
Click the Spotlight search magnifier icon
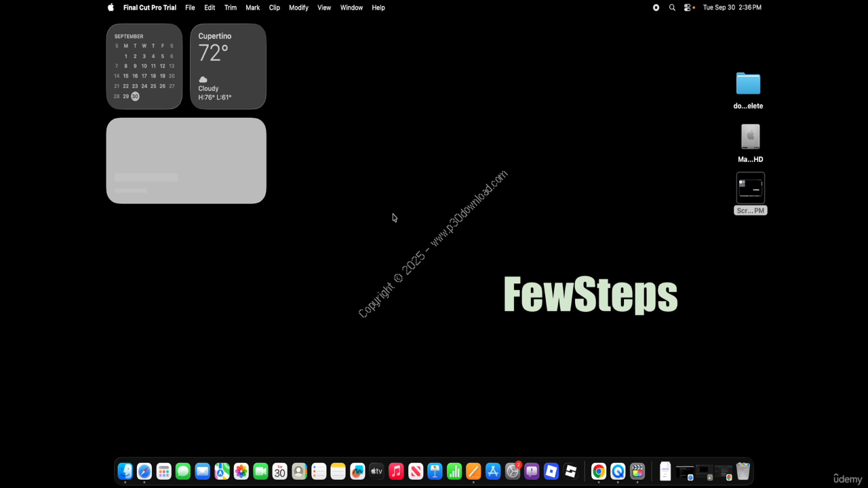click(672, 7)
